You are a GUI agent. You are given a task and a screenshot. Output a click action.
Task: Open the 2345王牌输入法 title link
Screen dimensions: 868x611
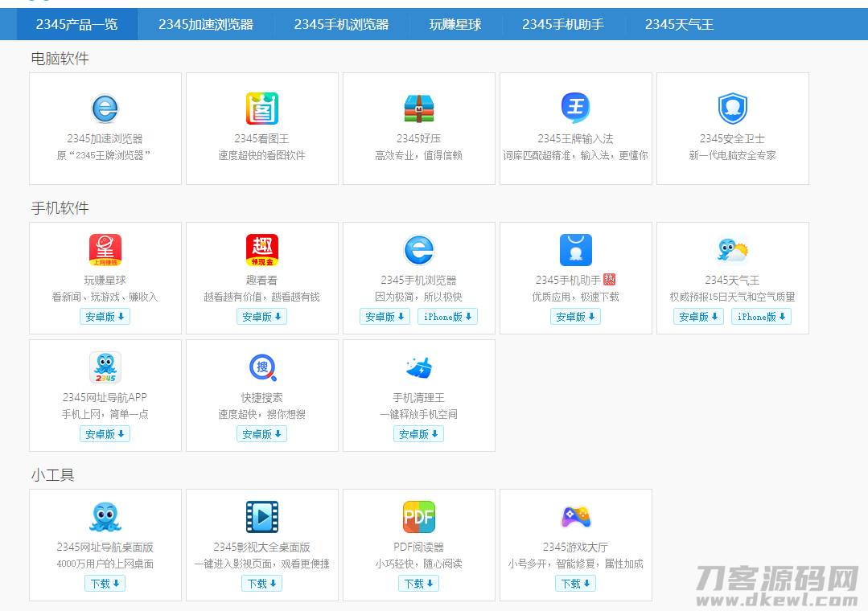pos(576,138)
